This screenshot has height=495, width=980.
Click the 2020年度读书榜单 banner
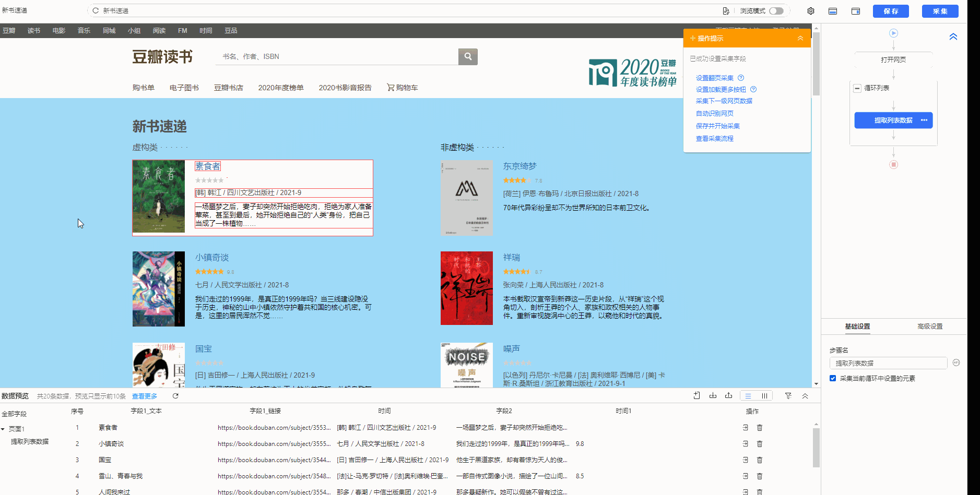point(633,72)
